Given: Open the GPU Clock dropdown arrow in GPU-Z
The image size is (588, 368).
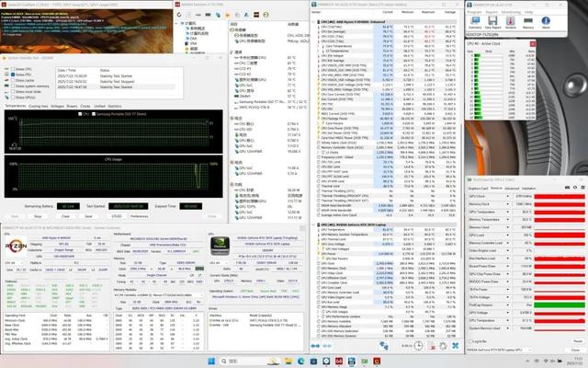Looking at the screenshot, I should (508, 196).
